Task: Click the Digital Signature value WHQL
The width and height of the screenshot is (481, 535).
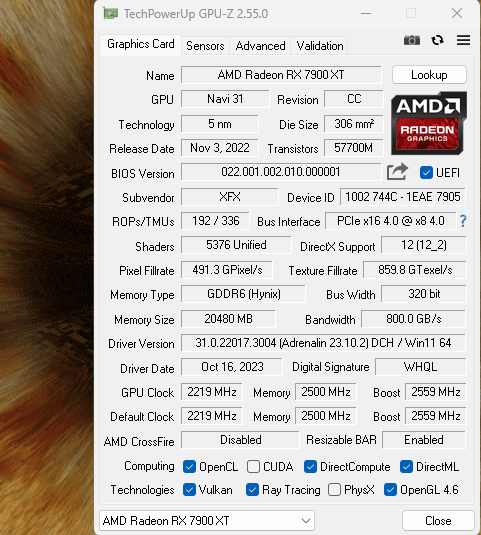Action: pos(420,367)
